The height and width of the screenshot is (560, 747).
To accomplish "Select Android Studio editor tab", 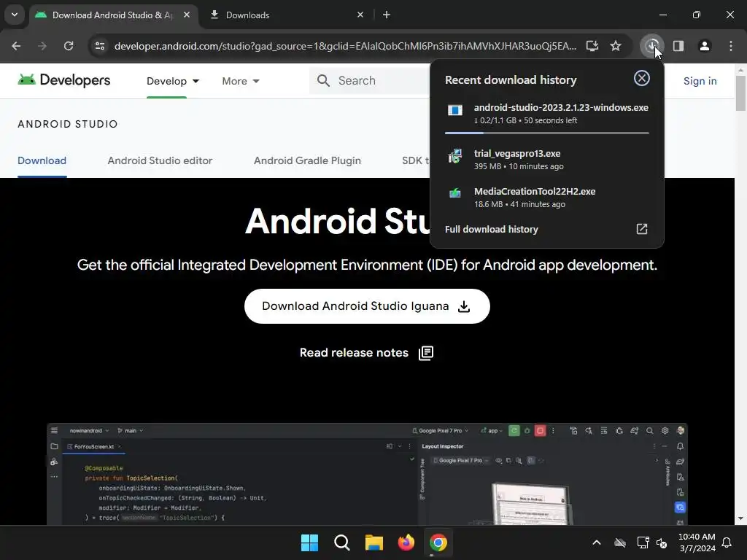I will tap(160, 160).
